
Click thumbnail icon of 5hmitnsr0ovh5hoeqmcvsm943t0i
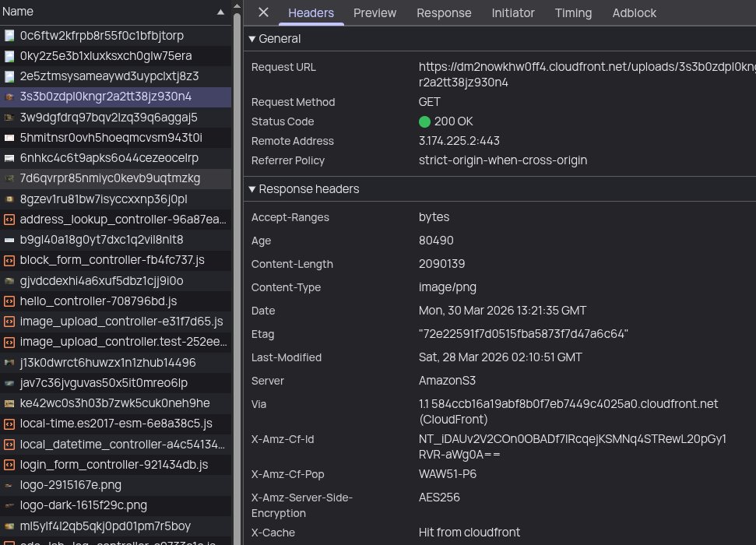pyautogui.click(x=9, y=138)
